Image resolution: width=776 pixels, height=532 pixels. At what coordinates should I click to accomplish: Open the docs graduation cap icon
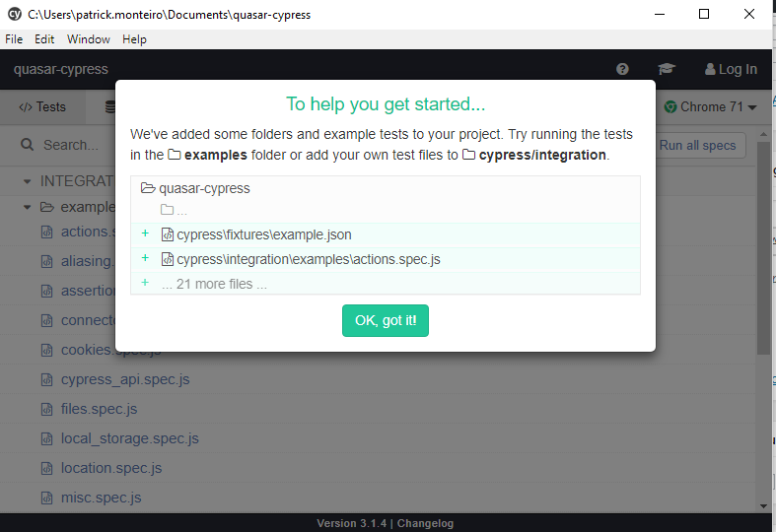tap(667, 69)
